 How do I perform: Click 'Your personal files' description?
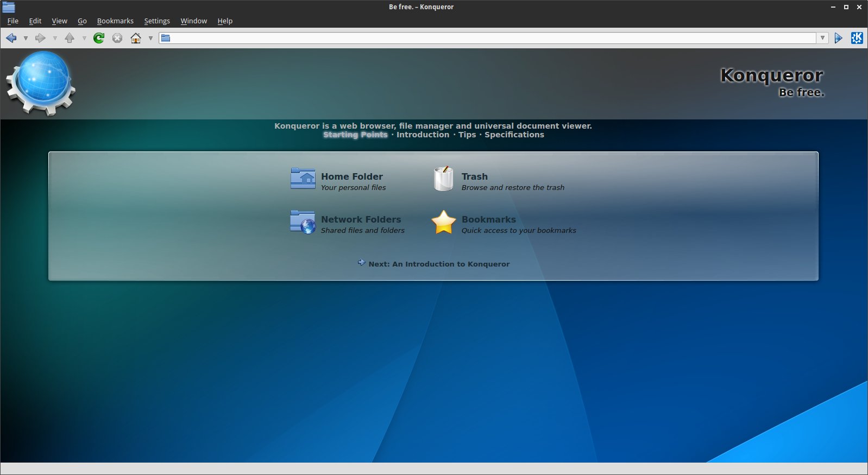coord(354,187)
